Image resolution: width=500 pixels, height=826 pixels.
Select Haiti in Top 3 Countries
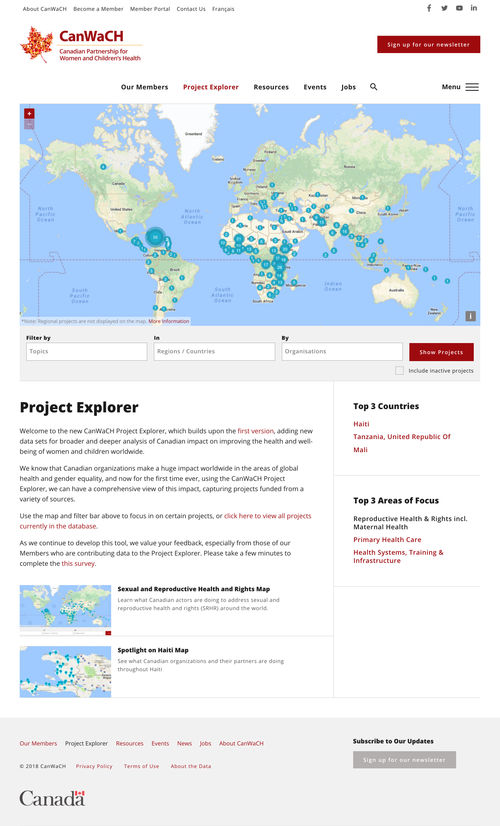(361, 424)
